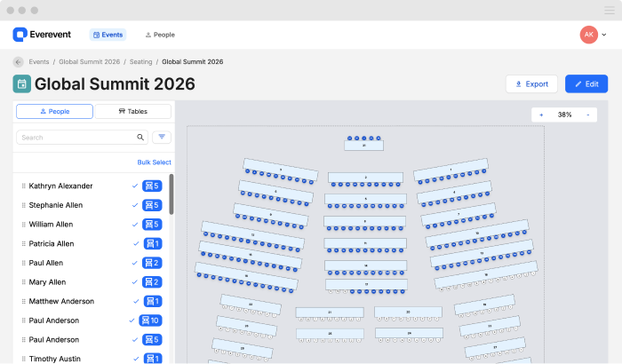Image resolution: width=622 pixels, height=364 pixels.
Task: Grab the drag handle for Paul Allen
Action: point(23,263)
